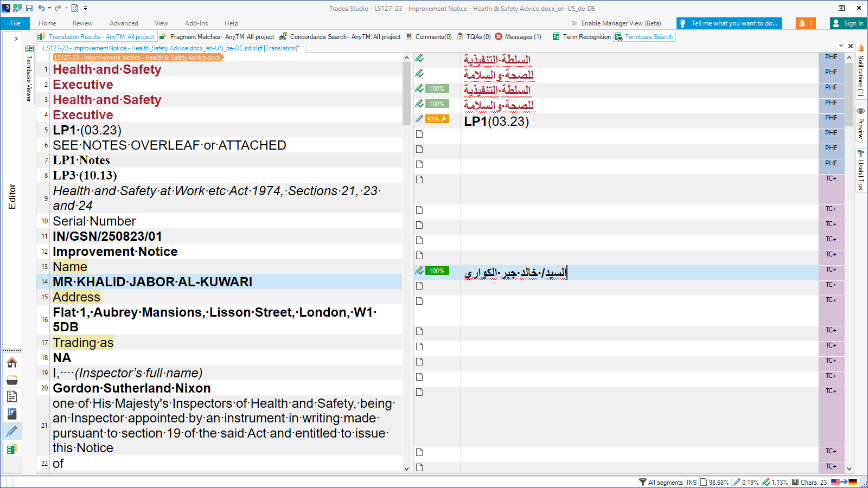Open the View ribbon tab

(161, 23)
